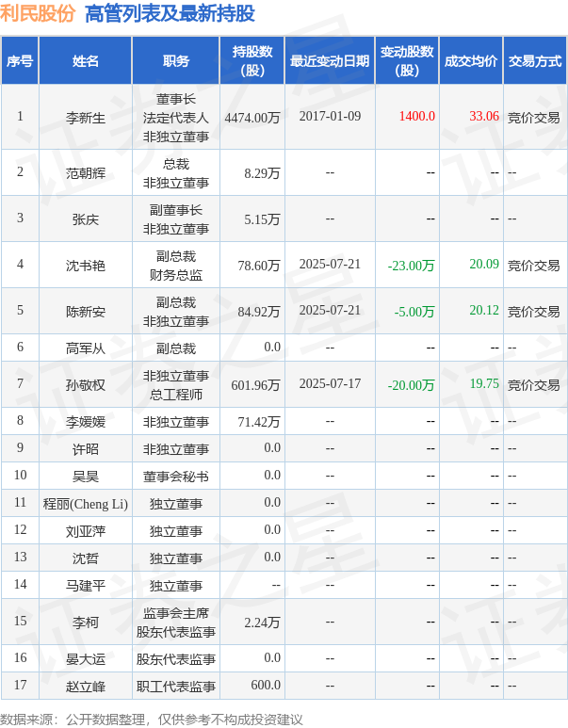Click the holding value 2.24万
The image size is (568, 728).
[x=262, y=623]
